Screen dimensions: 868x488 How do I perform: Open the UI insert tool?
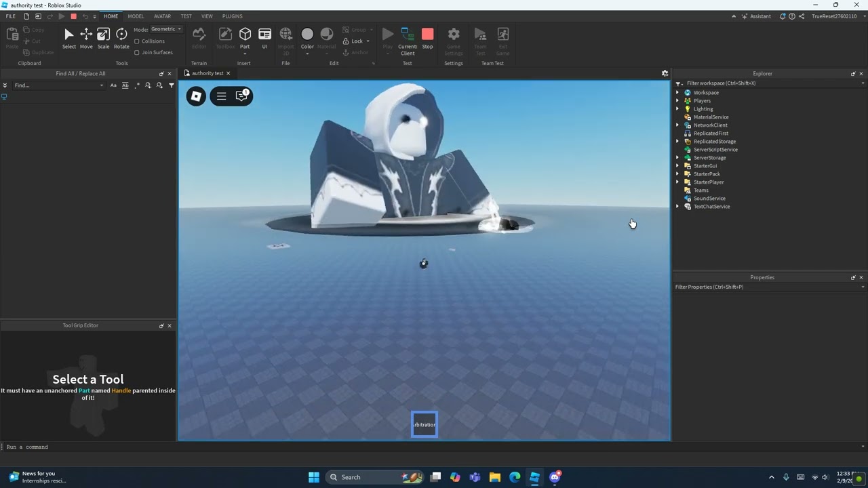click(x=264, y=38)
